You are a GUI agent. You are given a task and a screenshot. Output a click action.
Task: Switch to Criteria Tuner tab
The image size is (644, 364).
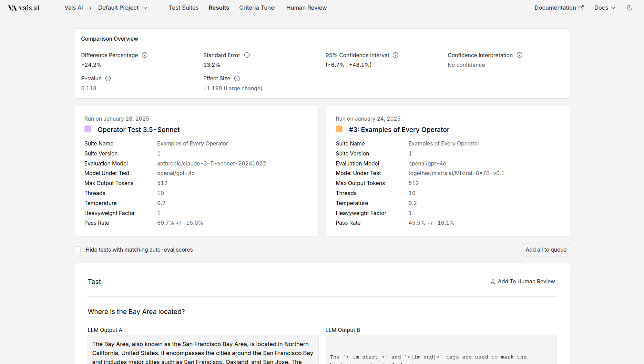tap(258, 8)
